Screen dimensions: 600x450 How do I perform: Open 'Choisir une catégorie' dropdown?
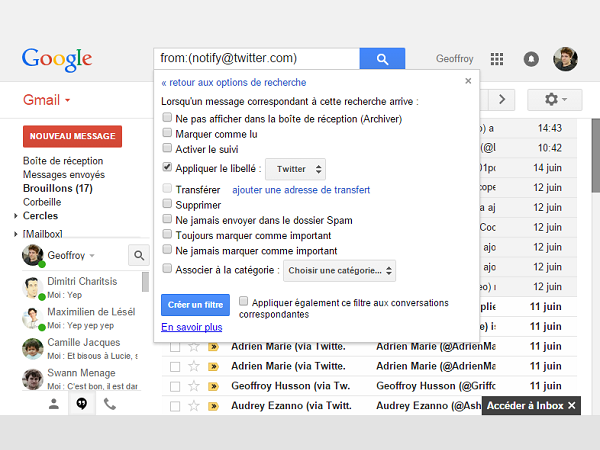point(339,271)
